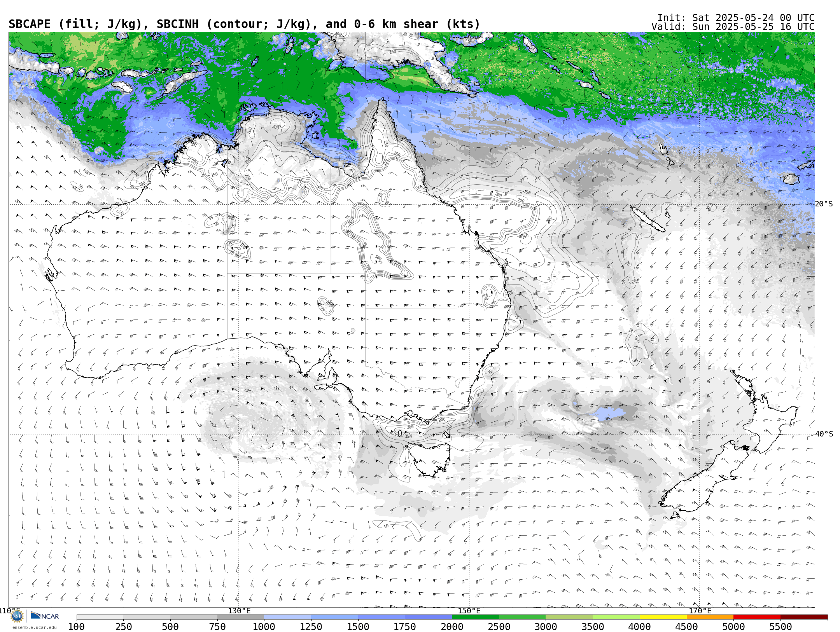Viewport: 840px width, 632px height.
Task: Click the NCAR logo
Action: tap(45, 616)
